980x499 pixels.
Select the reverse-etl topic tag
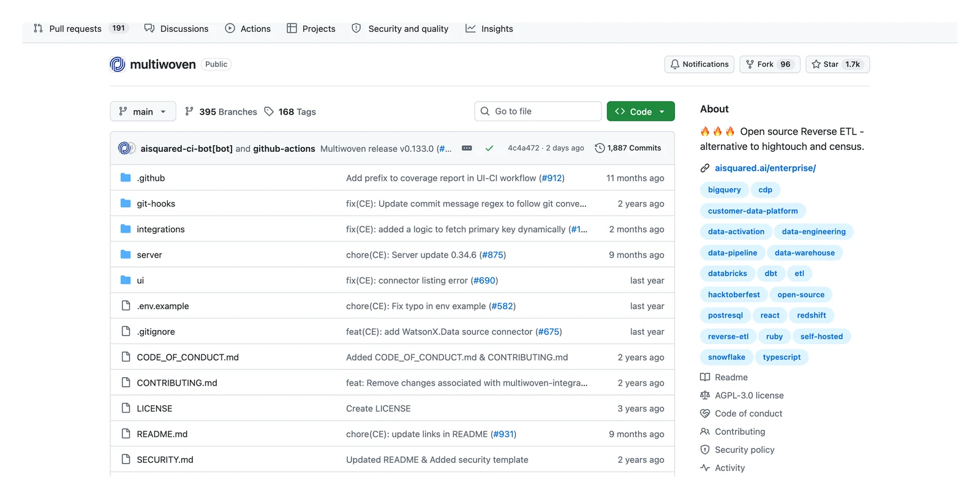[x=728, y=337]
